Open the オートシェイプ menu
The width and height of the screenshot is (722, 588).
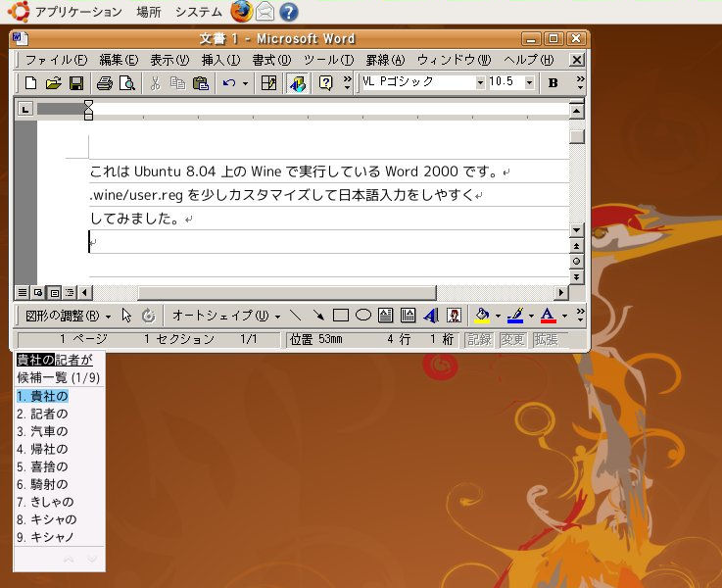pos(226,316)
